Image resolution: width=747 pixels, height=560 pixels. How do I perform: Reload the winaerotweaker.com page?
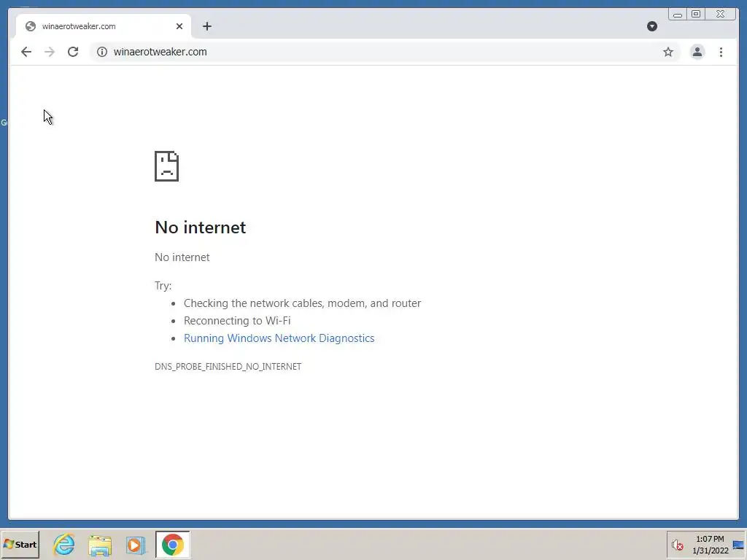click(x=73, y=52)
